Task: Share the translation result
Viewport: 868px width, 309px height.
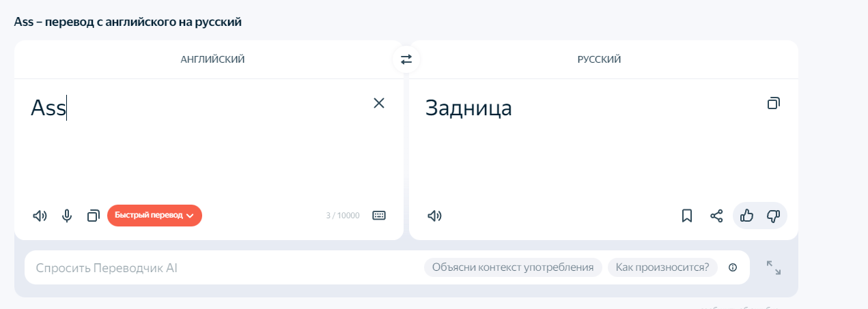Action: tap(716, 216)
